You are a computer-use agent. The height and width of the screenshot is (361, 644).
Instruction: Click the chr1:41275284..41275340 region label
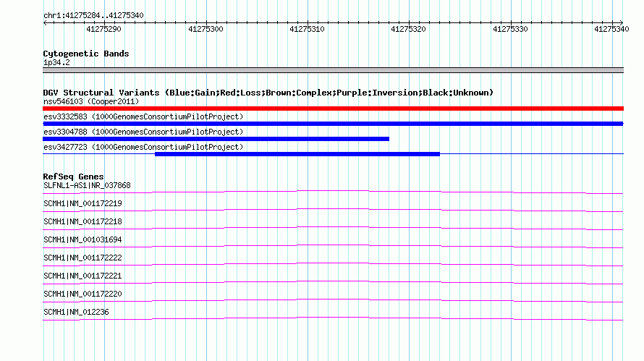tap(93, 16)
